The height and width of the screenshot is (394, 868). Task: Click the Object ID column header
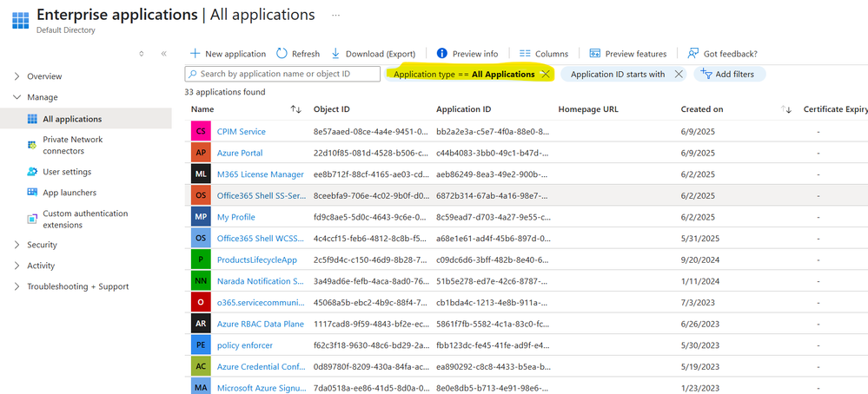tap(331, 109)
